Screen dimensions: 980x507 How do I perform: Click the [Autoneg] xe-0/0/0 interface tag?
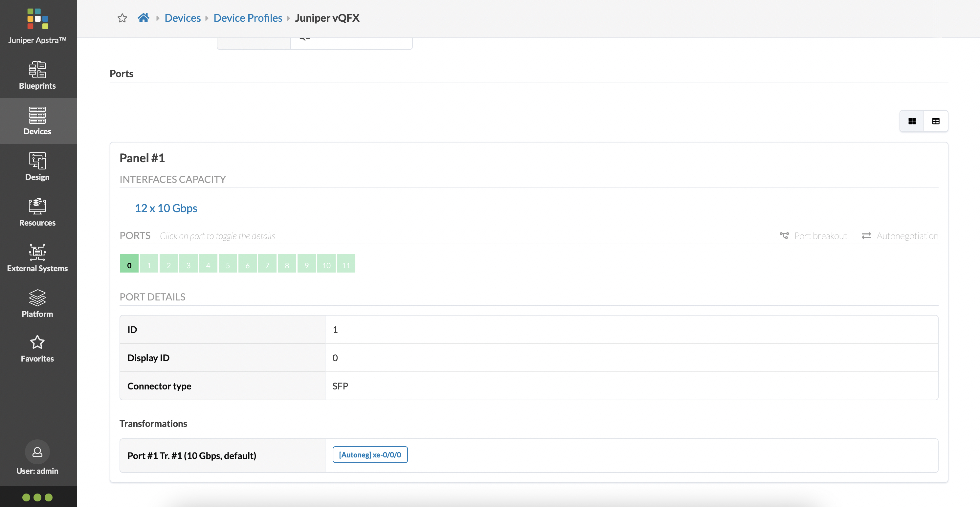pos(370,454)
